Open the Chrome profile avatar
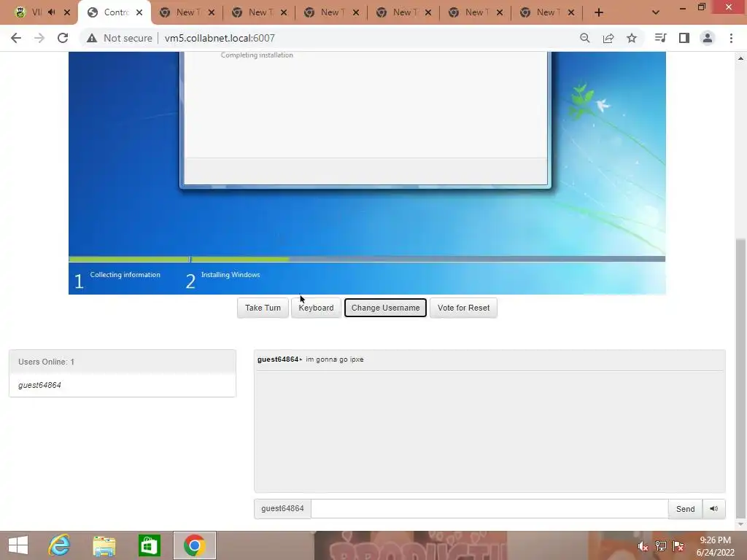Image resolution: width=747 pixels, height=560 pixels. click(x=708, y=38)
